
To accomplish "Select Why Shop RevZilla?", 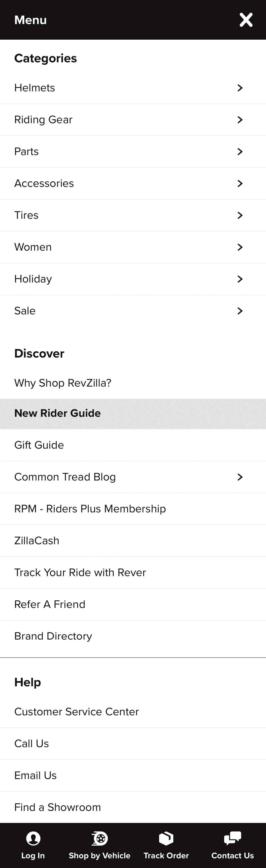I will 62,383.
